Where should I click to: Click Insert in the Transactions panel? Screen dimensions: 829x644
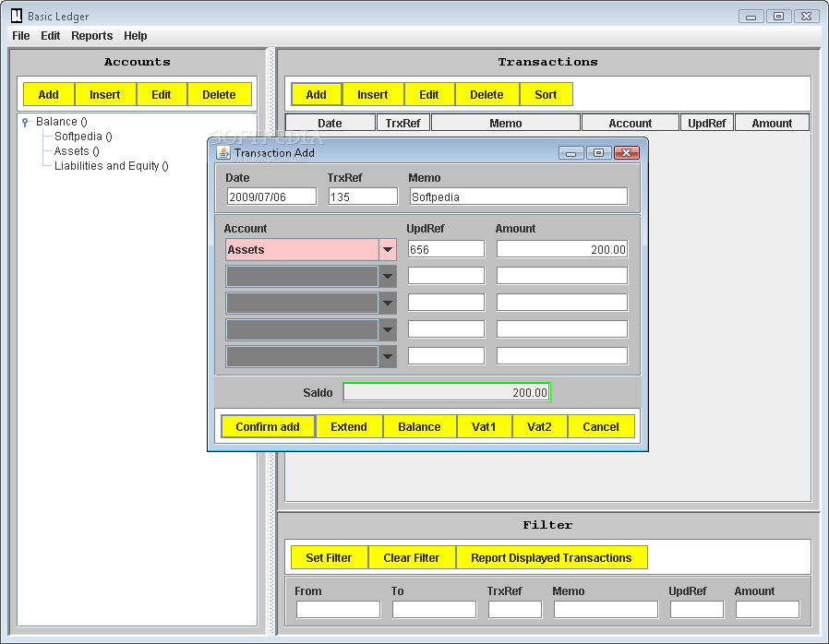(373, 94)
